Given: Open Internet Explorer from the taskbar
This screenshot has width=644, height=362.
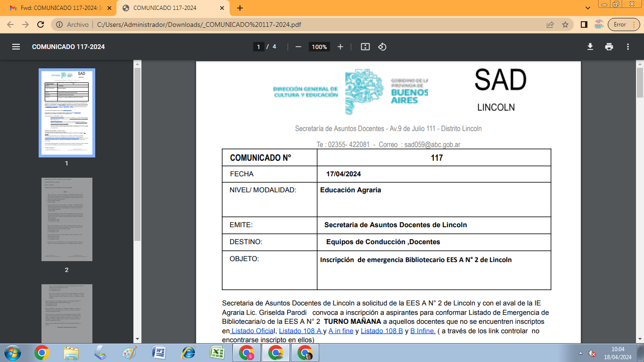Looking at the screenshot, I should tap(188, 353).
